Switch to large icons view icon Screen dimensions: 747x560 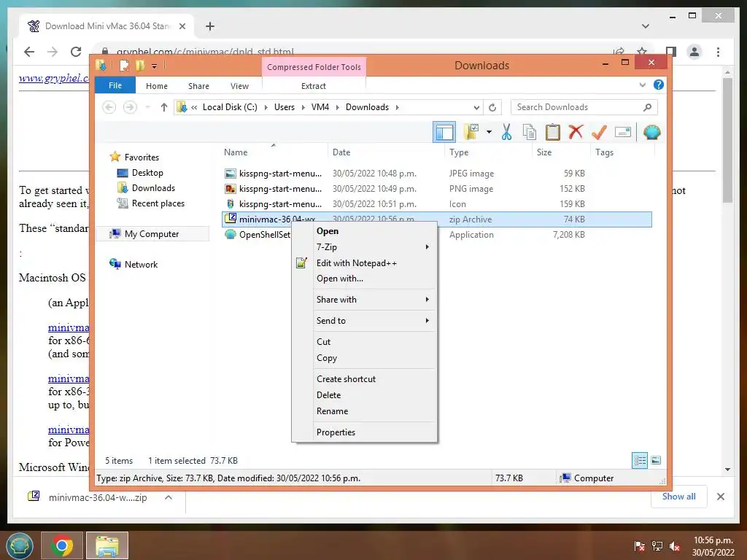(x=656, y=460)
